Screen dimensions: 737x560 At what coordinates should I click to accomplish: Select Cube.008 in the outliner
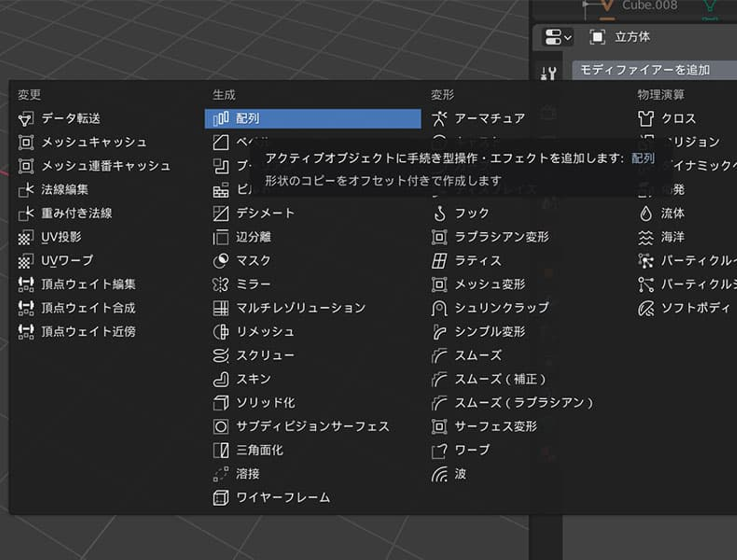click(x=649, y=6)
